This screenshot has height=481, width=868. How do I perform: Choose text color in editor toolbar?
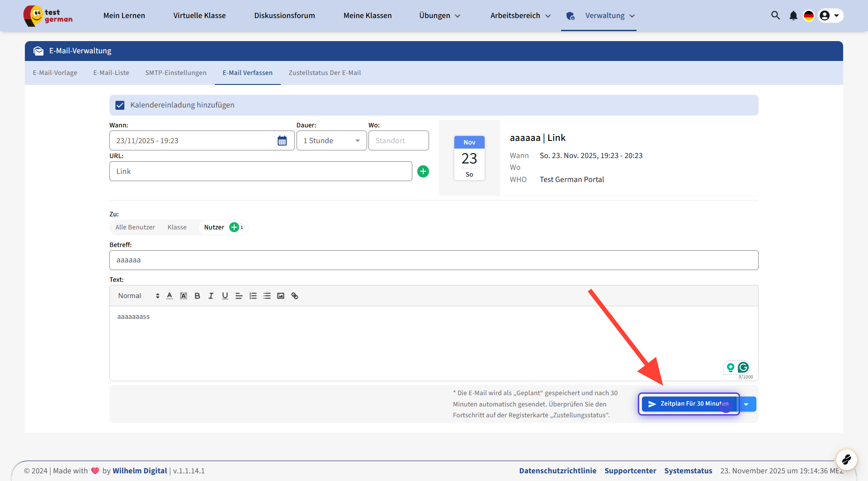pyautogui.click(x=170, y=296)
